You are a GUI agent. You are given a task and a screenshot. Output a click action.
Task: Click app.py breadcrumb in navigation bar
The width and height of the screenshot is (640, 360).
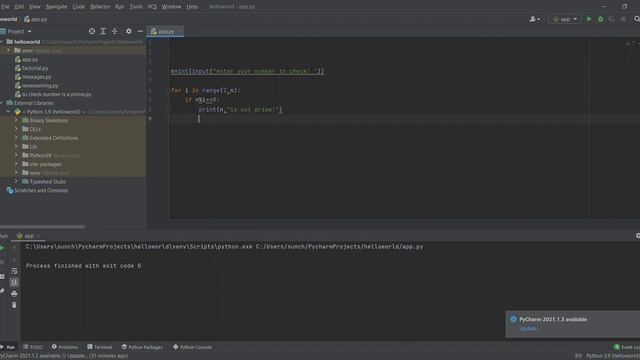click(36, 19)
